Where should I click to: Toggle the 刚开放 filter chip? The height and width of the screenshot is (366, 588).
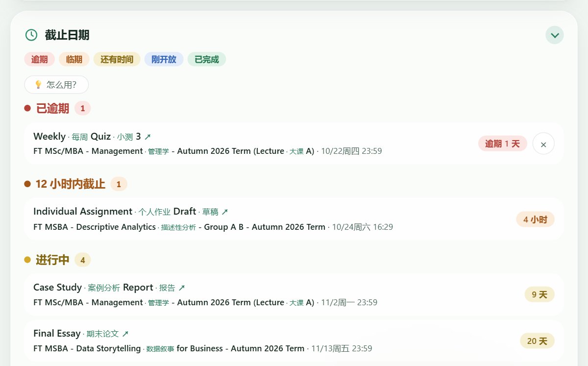164,59
